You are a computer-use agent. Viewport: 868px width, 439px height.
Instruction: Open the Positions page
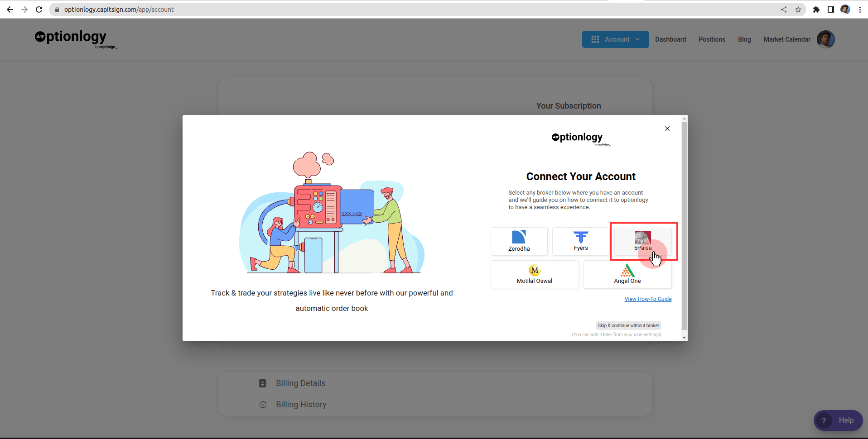click(x=712, y=39)
